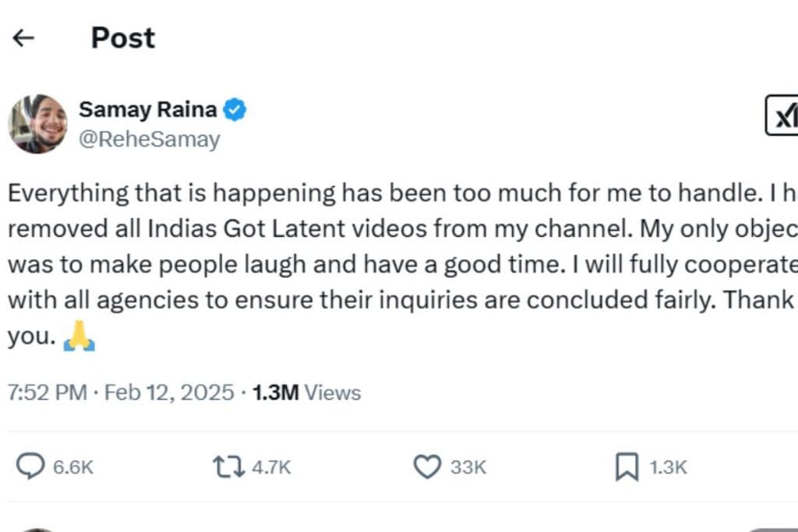Image resolution: width=798 pixels, height=532 pixels.
Task: Click the back arrow to leave the post
Action: [x=23, y=37]
